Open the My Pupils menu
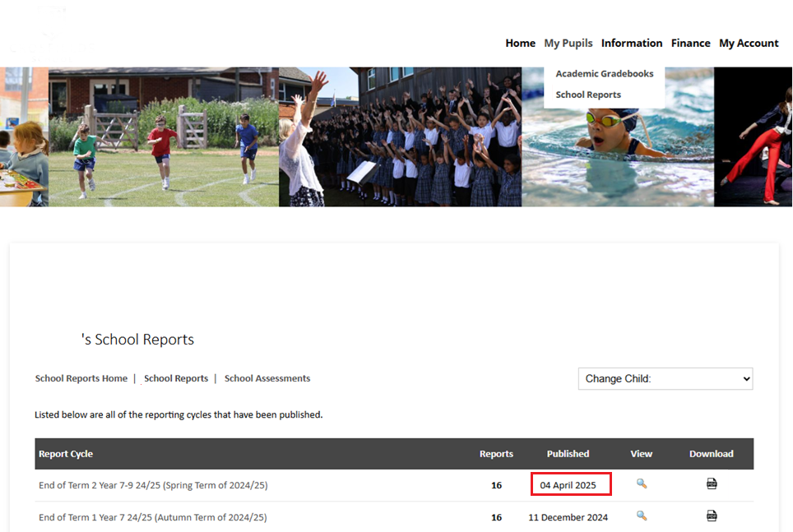793x532 pixels. pos(568,44)
